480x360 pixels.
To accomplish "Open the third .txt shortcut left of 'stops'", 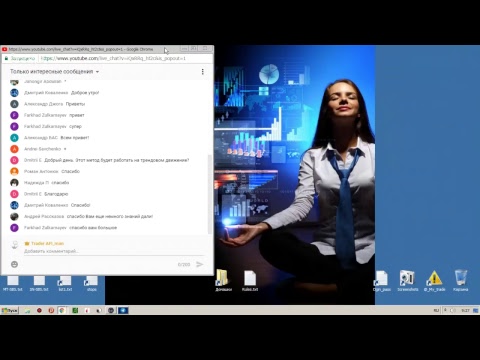I will tap(65, 283).
